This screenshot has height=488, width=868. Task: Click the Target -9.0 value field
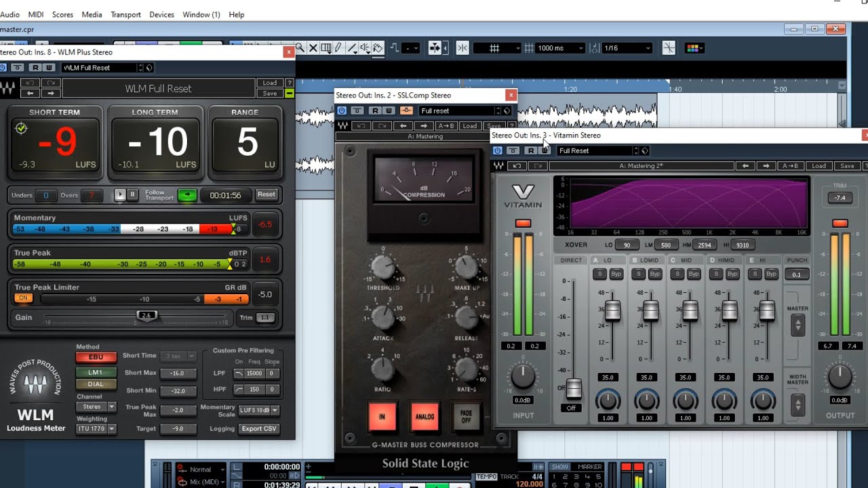[178, 429]
